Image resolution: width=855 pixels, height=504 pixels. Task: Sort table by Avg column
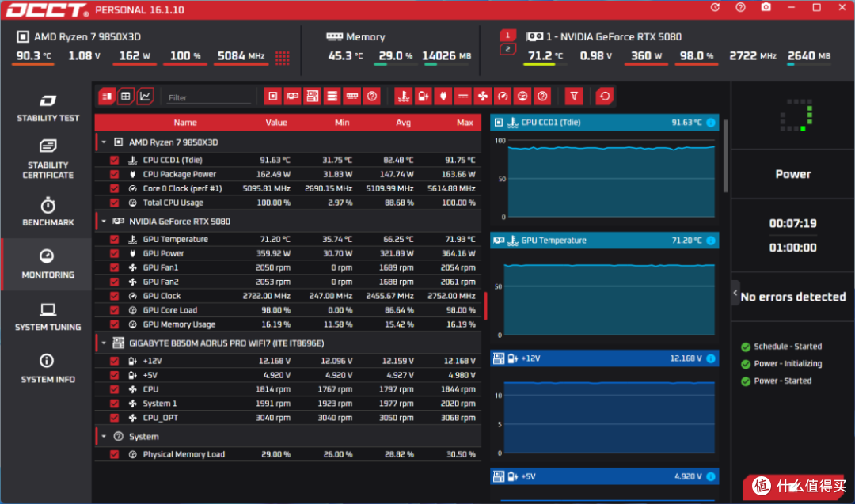click(x=403, y=123)
